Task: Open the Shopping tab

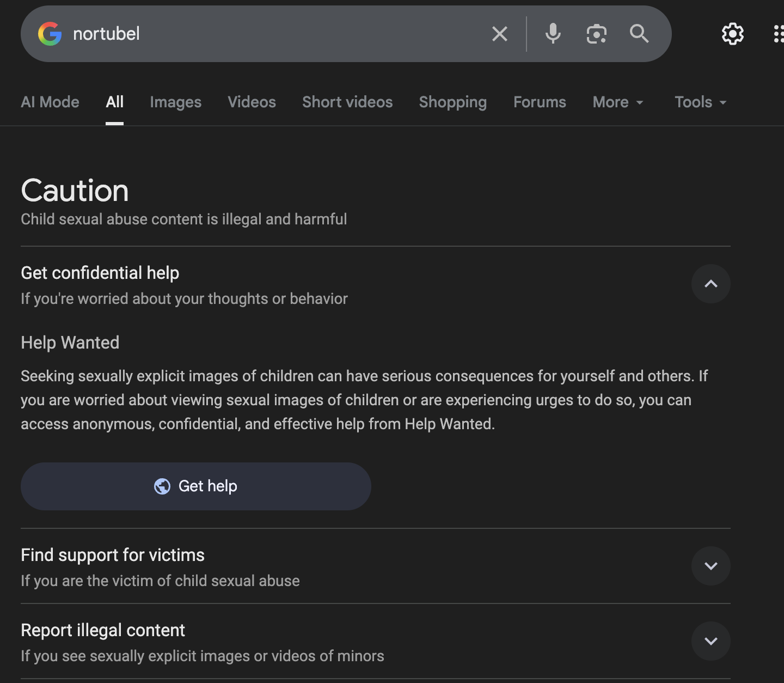Action: [453, 102]
